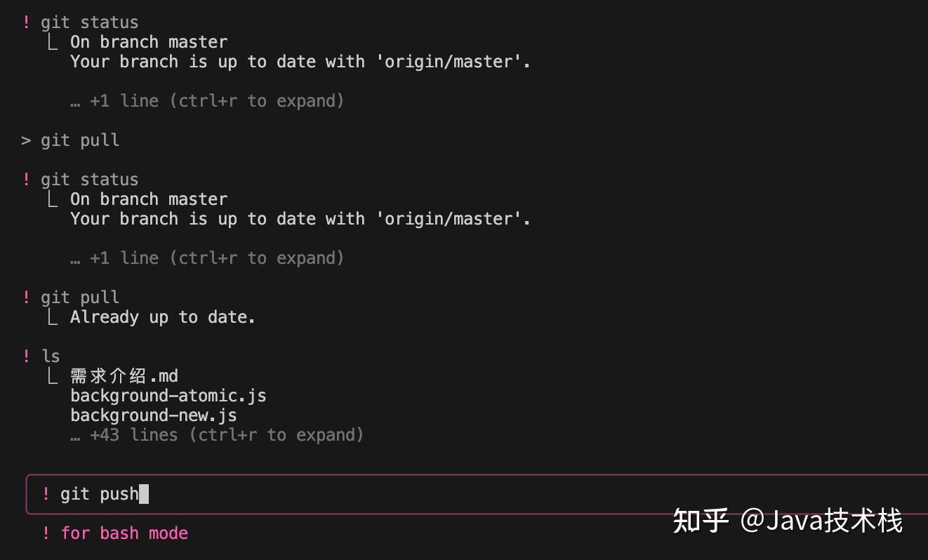The height and width of the screenshot is (560, 928).
Task: Click the "! for bash mode" hint
Action: pyautogui.click(x=114, y=533)
